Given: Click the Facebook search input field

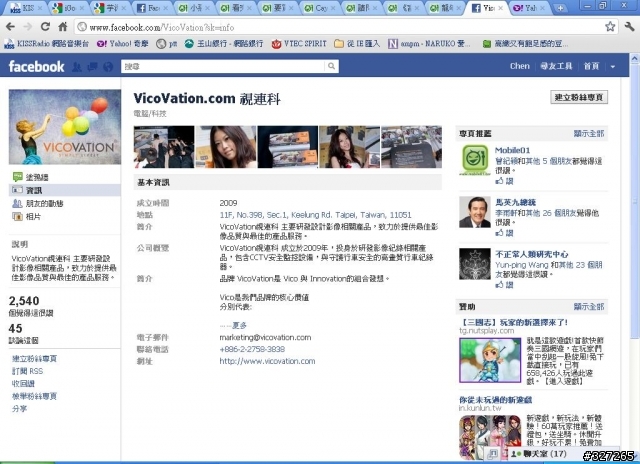Looking at the screenshot, I should coord(223,66).
